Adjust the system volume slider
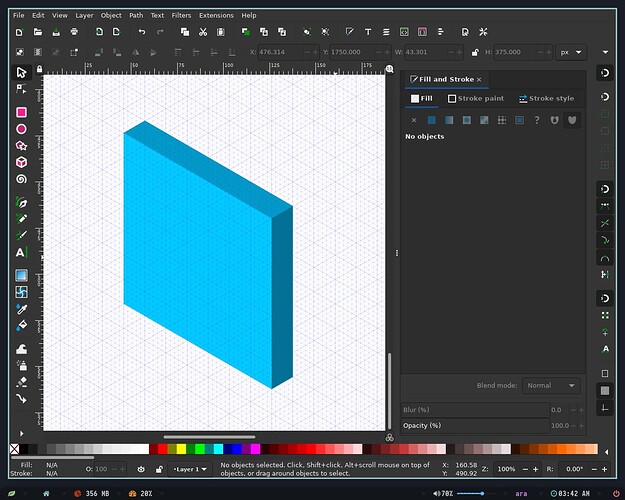 coord(476,494)
